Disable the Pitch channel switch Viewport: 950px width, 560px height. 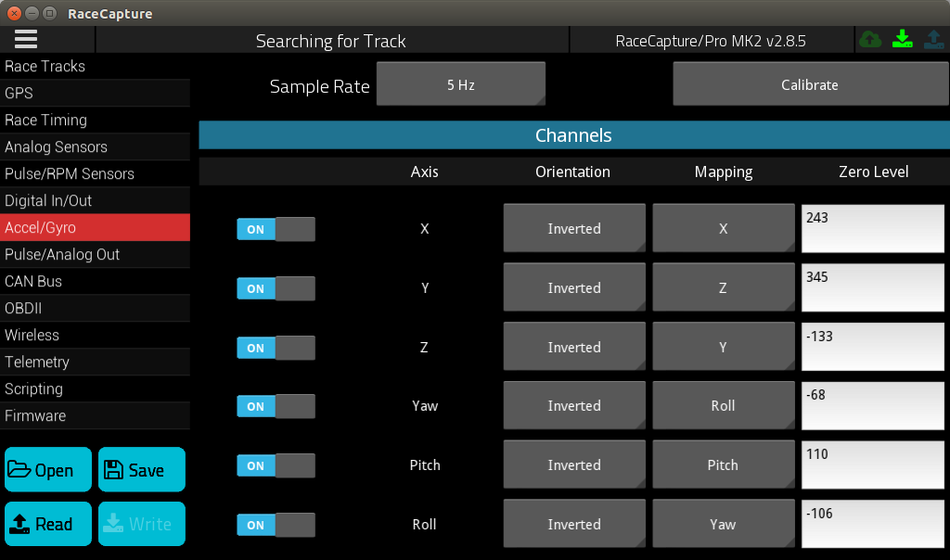tap(276, 465)
